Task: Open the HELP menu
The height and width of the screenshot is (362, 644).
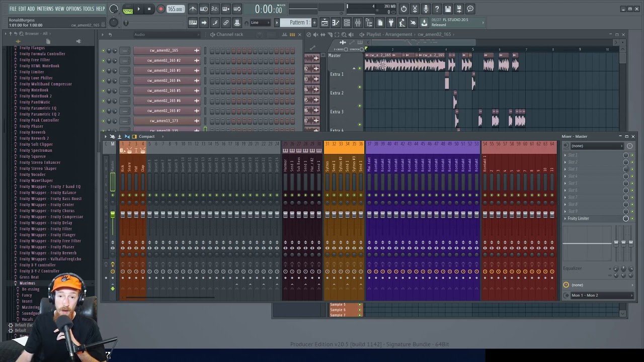Action: 100,9
